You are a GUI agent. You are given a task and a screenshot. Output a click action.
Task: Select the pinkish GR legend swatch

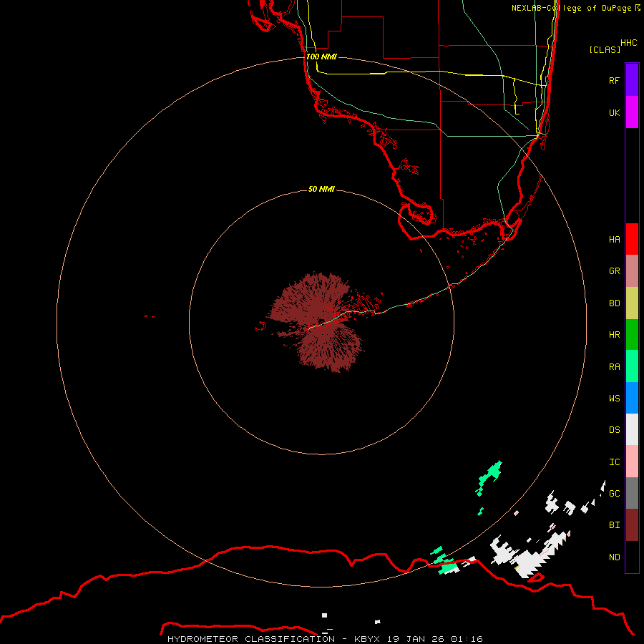click(632, 271)
